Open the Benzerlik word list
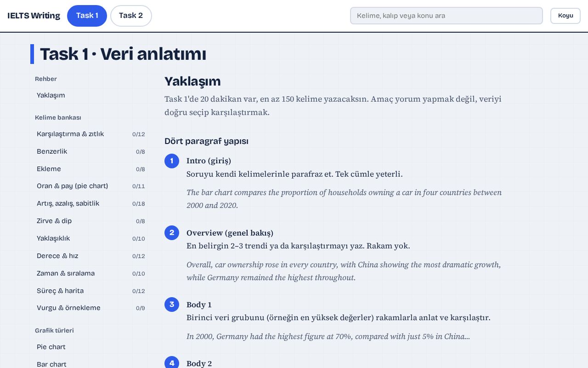Viewport: 588px width, 368px height. pyautogui.click(x=91, y=151)
